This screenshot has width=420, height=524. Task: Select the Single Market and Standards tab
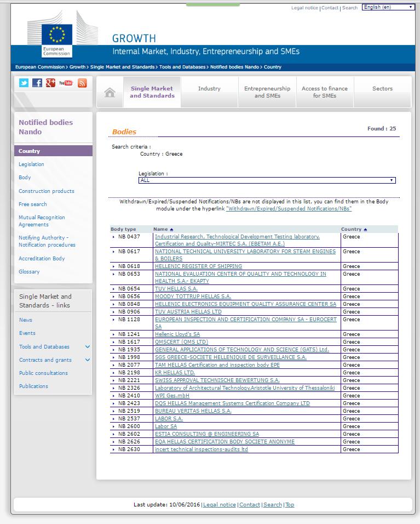tap(152, 92)
